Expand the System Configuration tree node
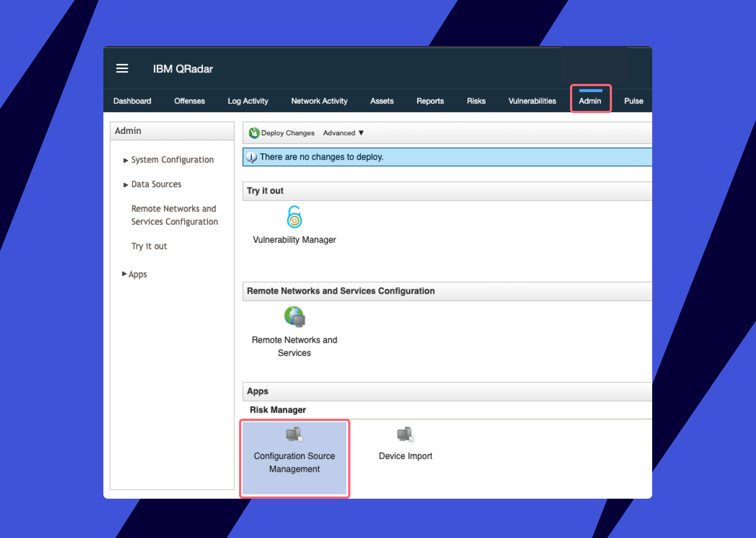This screenshot has height=538, width=756. click(x=125, y=160)
